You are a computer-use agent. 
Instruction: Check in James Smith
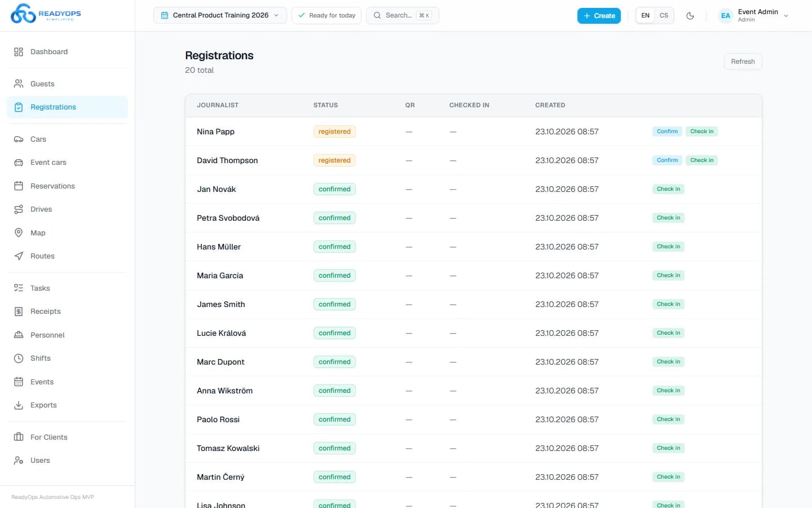click(x=668, y=304)
